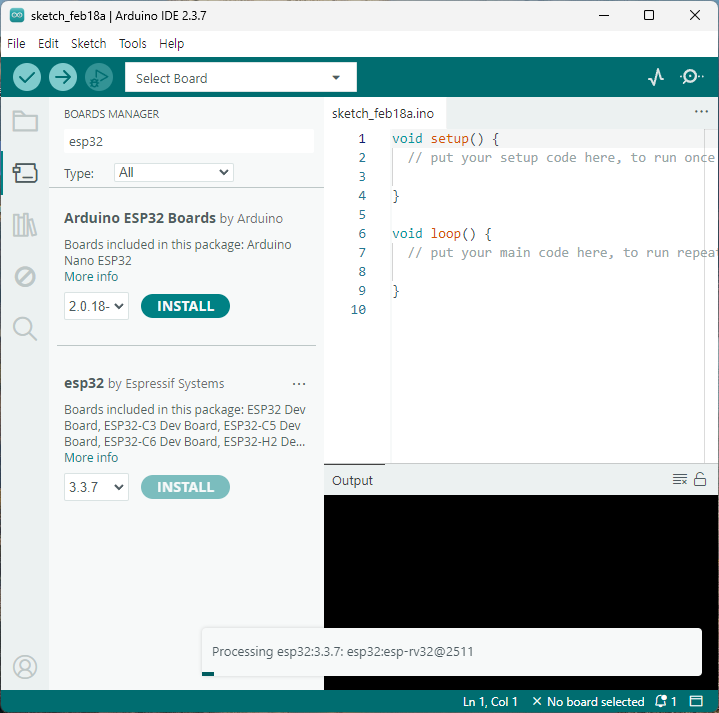The width and height of the screenshot is (719, 713).
Task: Open the Library Manager sidebar icon
Action: 25,225
